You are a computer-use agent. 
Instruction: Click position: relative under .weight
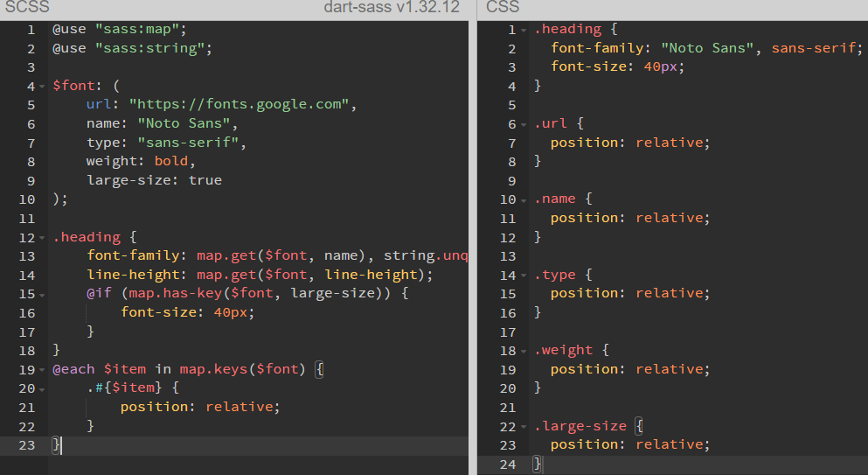point(630,369)
